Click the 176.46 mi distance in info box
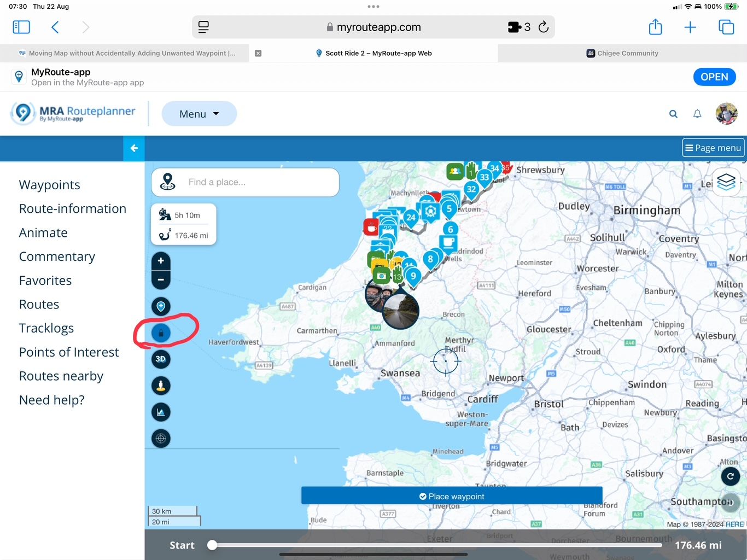 (x=191, y=236)
